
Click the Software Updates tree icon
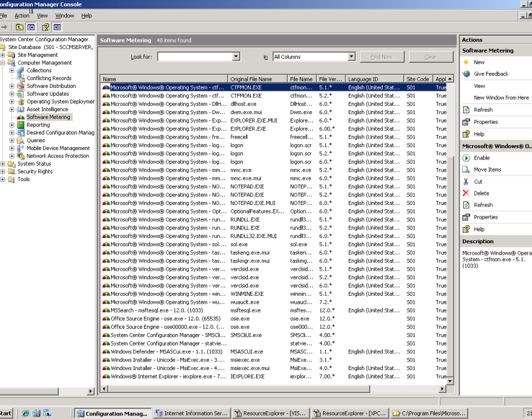21,94
